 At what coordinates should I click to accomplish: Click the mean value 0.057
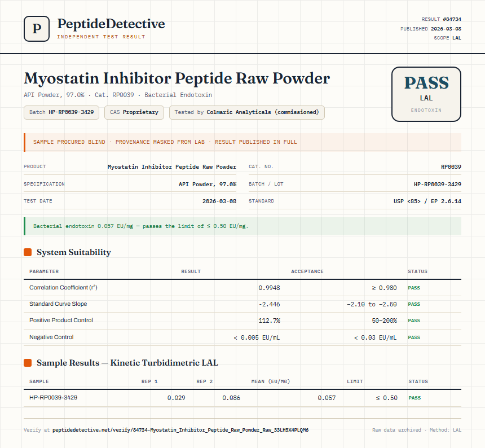tap(327, 398)
